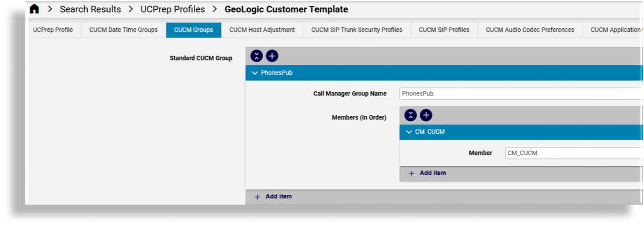The width and height of the screenshot is (644, 227).
Task: Navigate to UCPrep Profiles breadcrumb
Action: point(173,9)
